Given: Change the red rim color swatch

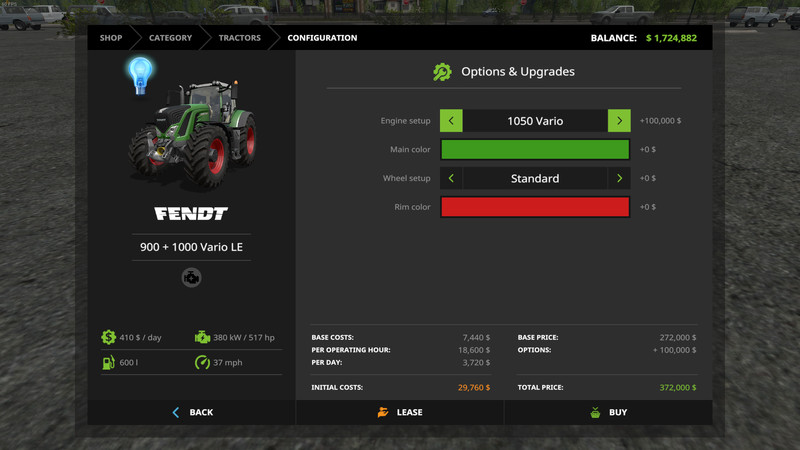Looking at the screenshot, I should coord(535,207).
